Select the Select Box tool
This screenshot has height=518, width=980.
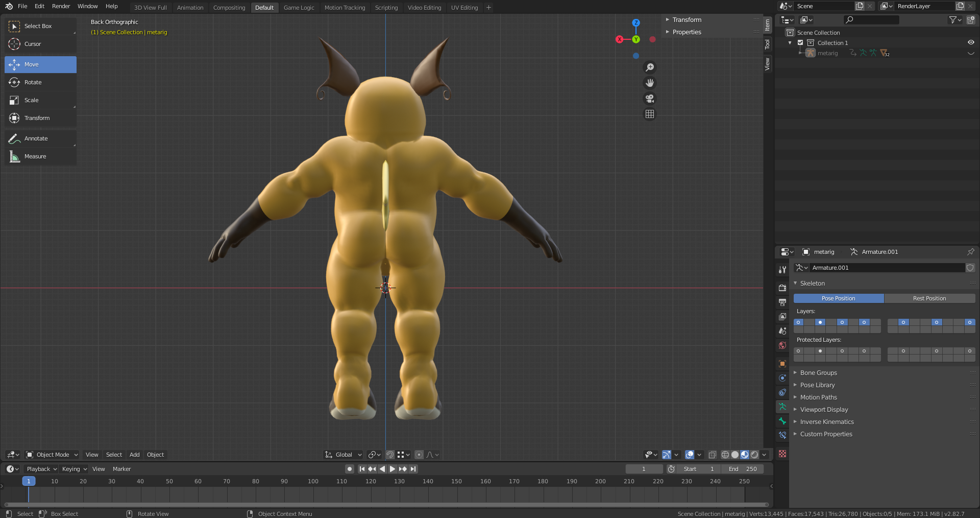point(40,26)
